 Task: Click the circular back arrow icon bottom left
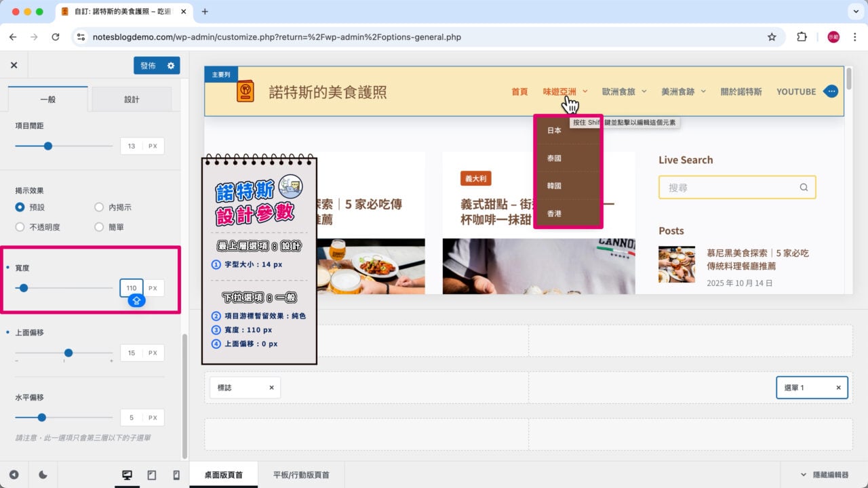(14, 474)
